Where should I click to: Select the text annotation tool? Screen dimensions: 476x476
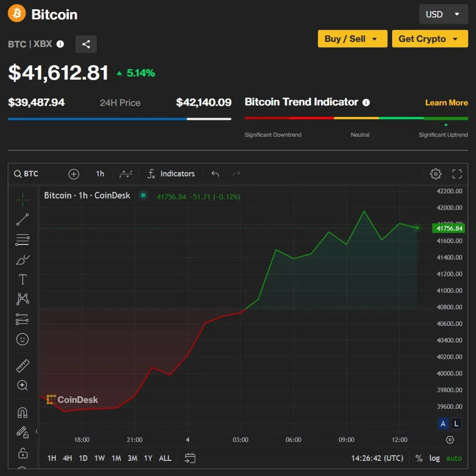(x=23, y=279)
